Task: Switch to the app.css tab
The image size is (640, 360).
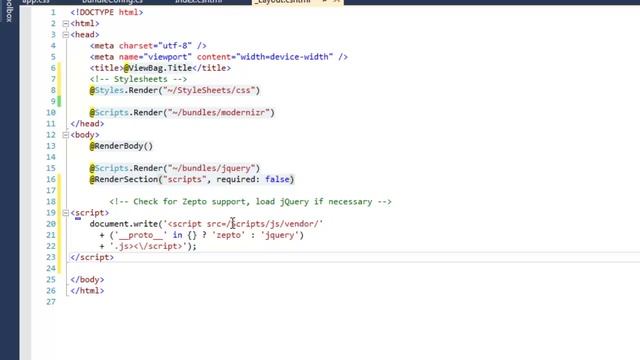Action: coord(36,2)
